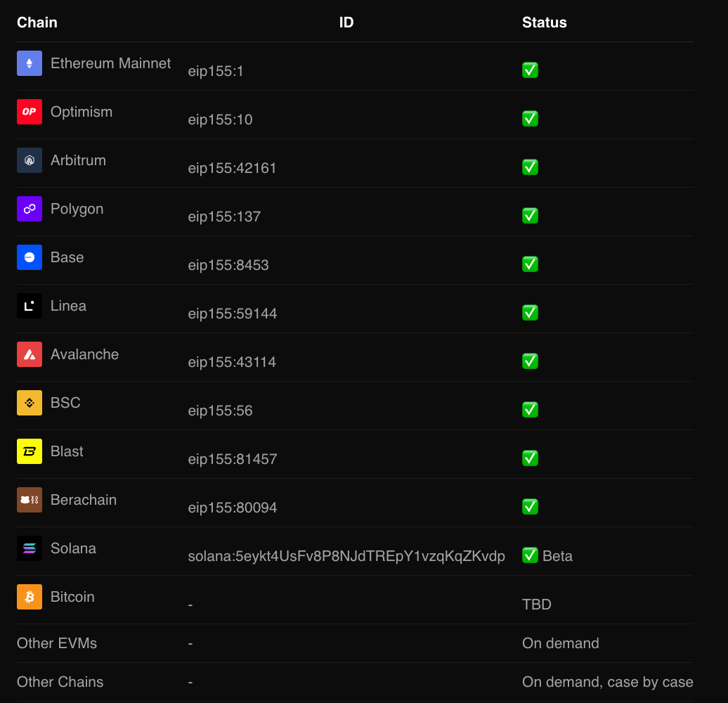Select the Base chain name

click(67, 257)
